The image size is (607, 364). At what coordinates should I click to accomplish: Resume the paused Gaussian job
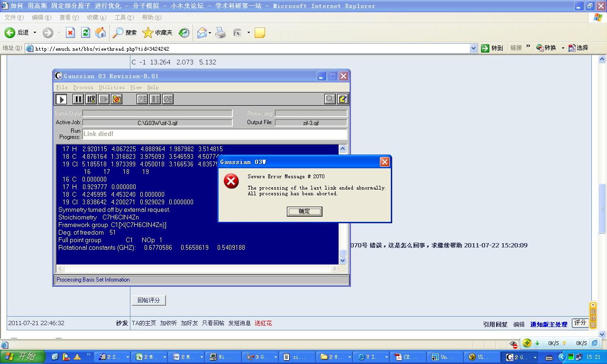(104, 99)
